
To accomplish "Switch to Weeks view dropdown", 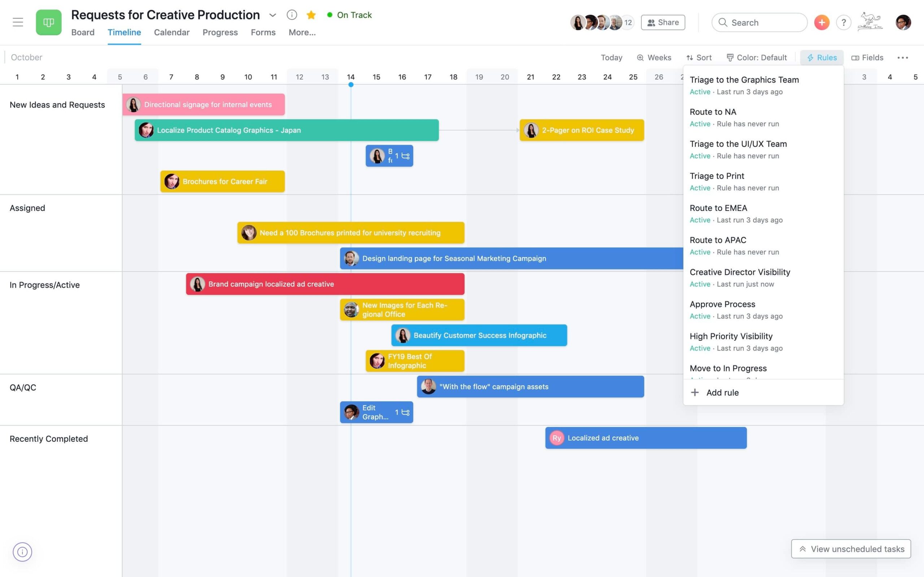I will (653, 58).
